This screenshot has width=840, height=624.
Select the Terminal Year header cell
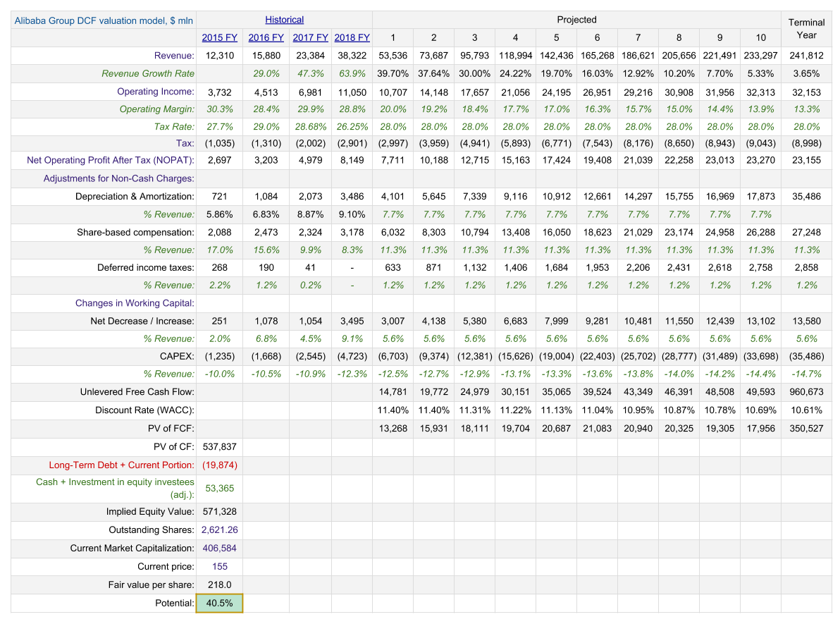pos(806,29)
